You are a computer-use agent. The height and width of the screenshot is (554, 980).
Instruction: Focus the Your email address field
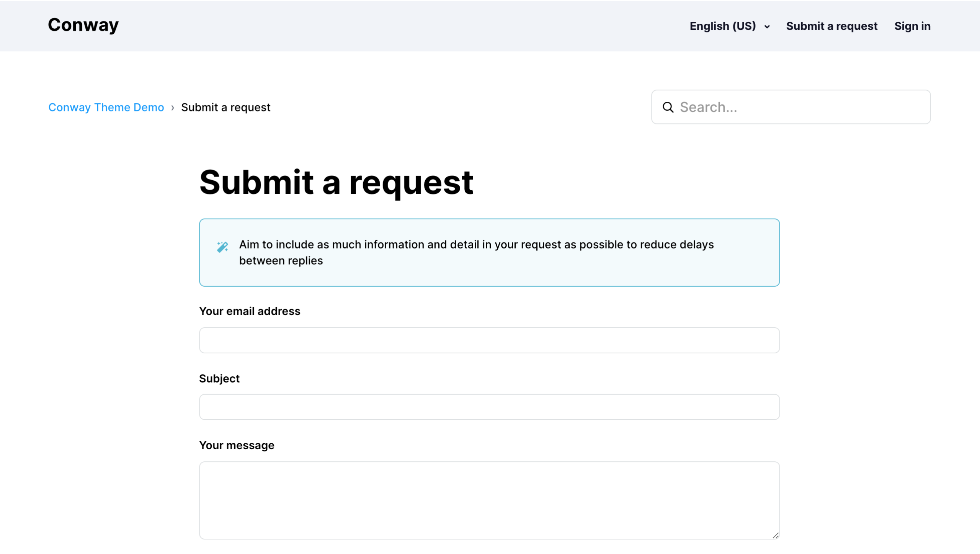click(x=489, y=340)
